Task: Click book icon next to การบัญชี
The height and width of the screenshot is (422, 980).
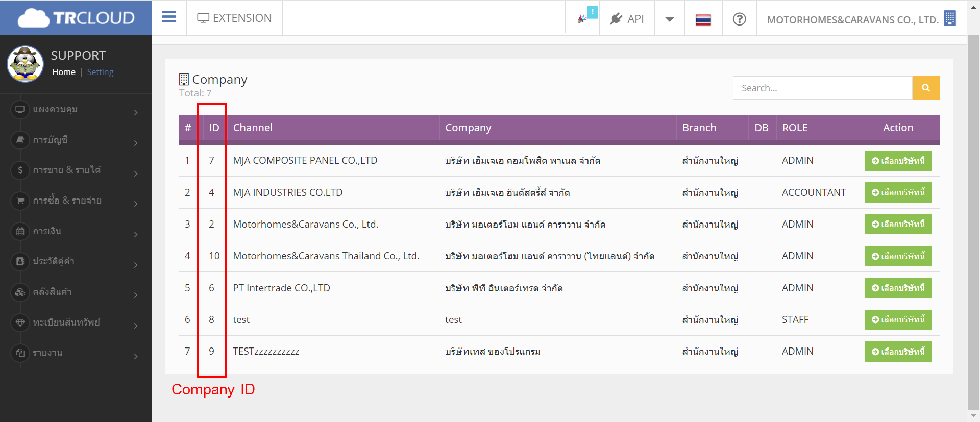Action: click(20, 140)
